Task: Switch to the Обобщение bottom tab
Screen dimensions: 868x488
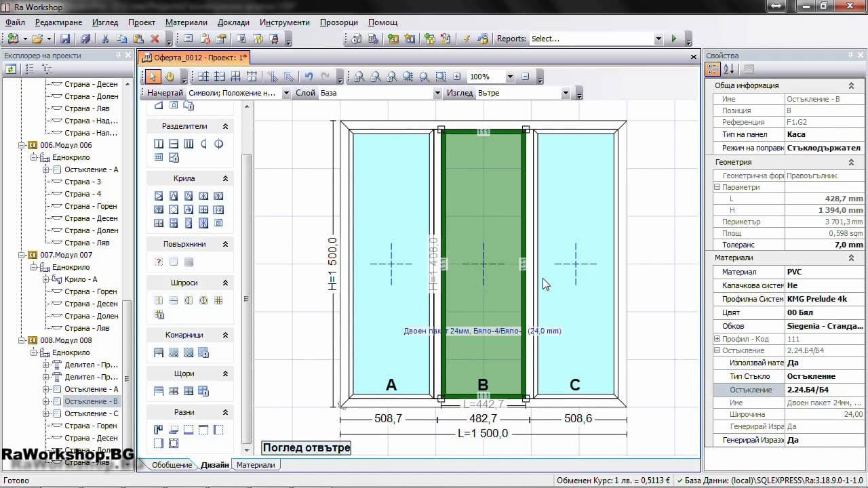Action: [x=172, y=465]
